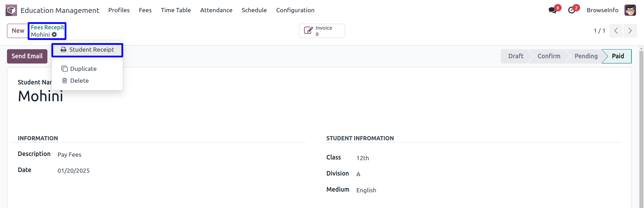The height and width of the screenshot is (208, 644).
Task: Select Student Receipt print option
Action: click(x=87, y=50)
